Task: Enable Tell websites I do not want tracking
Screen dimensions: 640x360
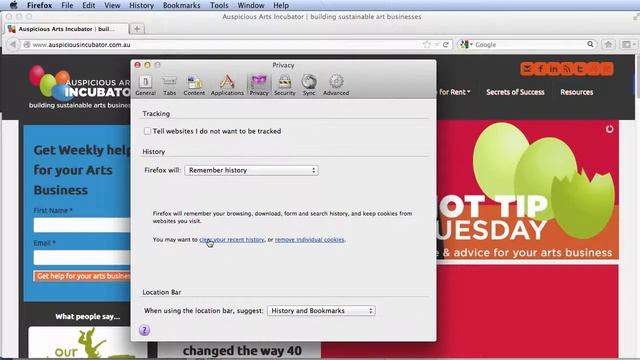Action: tap(147, 131)
